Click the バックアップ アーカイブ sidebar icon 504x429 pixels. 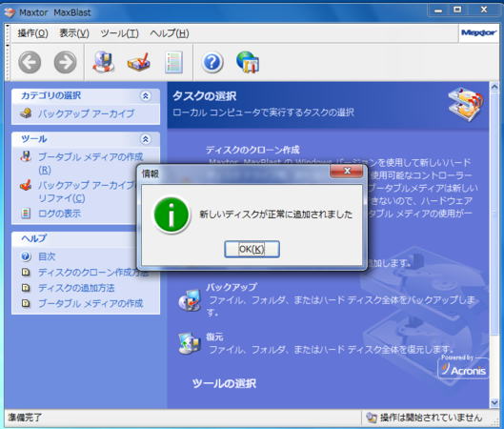(x=26, y=113)
